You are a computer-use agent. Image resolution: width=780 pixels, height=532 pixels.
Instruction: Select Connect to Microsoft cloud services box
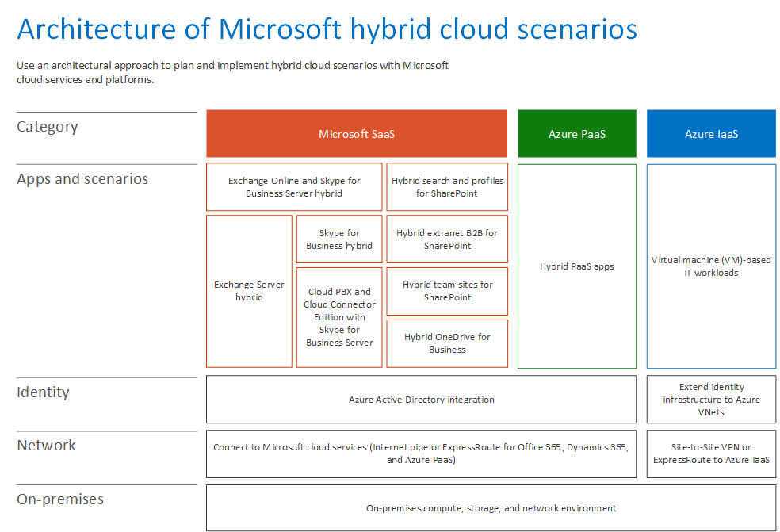tap(422, 454)
